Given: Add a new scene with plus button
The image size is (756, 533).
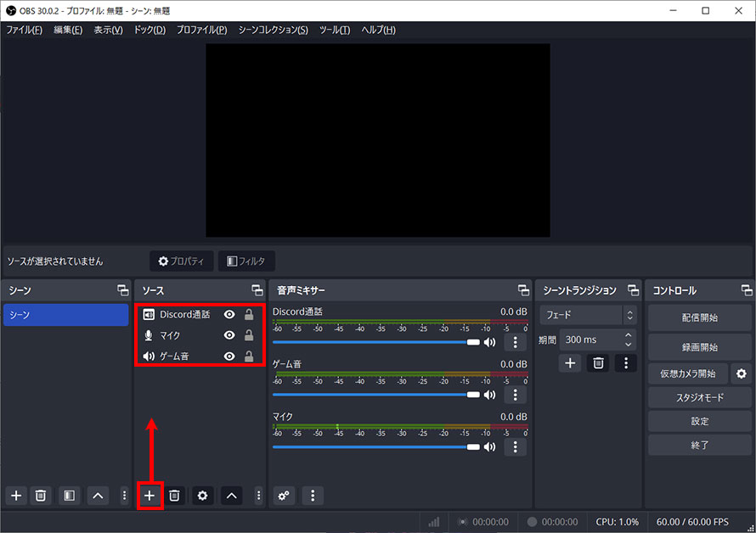Looking at the screenshot, I should (16, 496).
